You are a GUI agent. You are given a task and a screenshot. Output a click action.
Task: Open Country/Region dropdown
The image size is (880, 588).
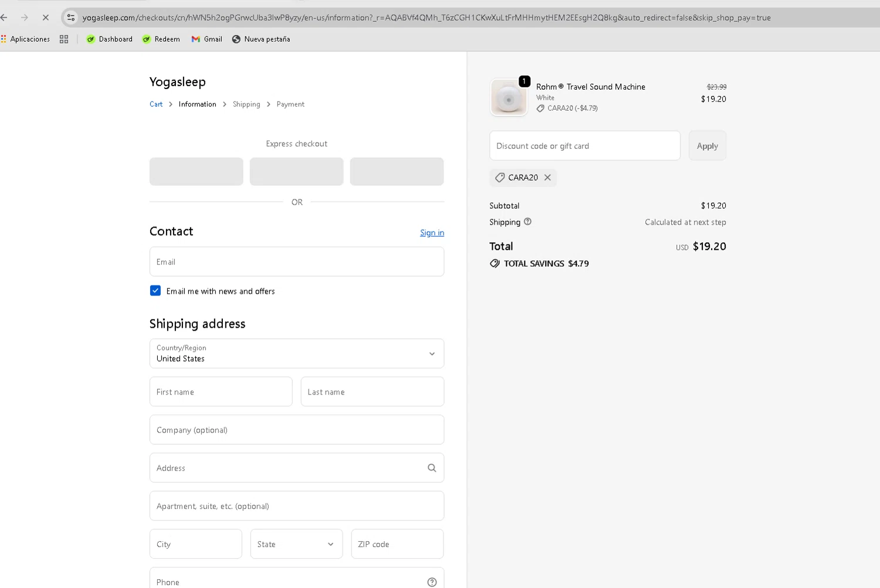pyautogui.click(x=297, y=354)
